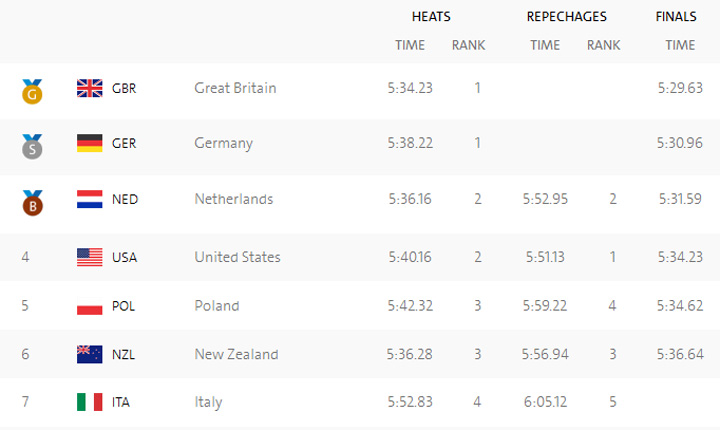
Task: Click Great Britain's final time 5:29.63
Action: tap(680, 88)
